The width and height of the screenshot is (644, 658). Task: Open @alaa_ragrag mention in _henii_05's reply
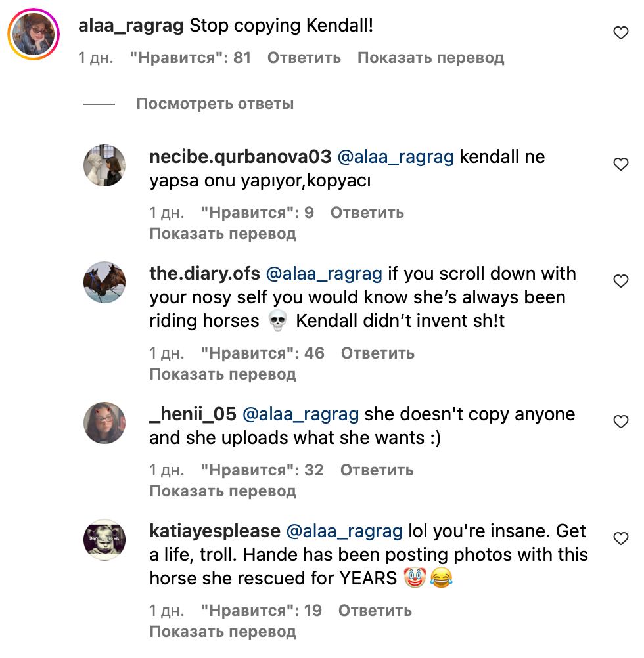pos(300,414)
